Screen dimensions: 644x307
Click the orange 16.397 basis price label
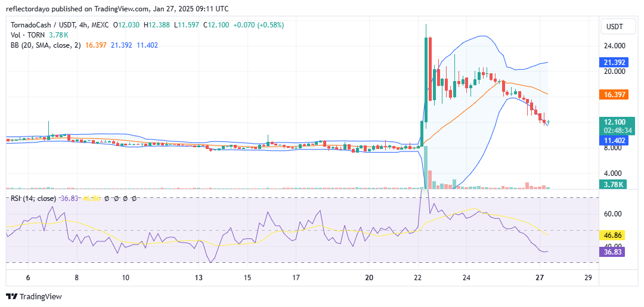click(613, 95)
